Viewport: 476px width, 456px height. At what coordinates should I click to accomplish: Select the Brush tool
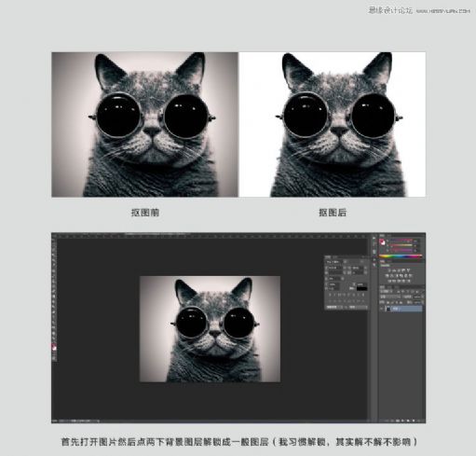tap(54, 277)
